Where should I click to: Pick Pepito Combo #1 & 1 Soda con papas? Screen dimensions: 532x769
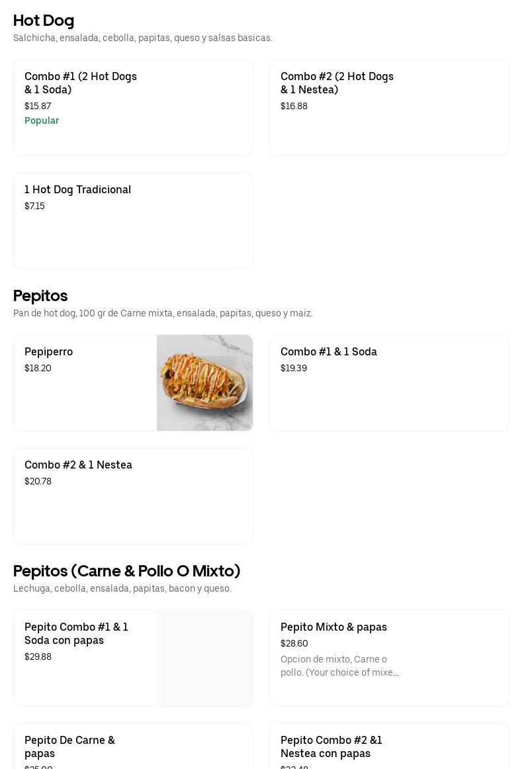76,633
